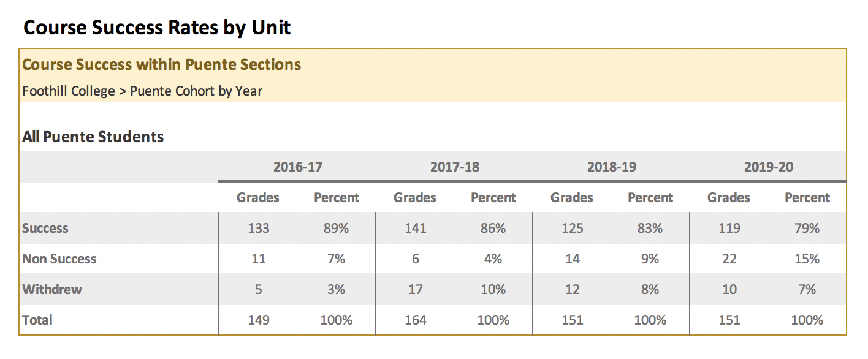Select the 2019-20 column header

tap(768, 167)
